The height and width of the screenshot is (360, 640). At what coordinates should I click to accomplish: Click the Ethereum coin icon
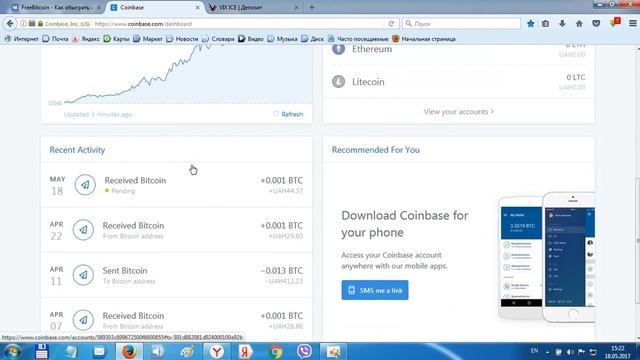tap(338, 49)
